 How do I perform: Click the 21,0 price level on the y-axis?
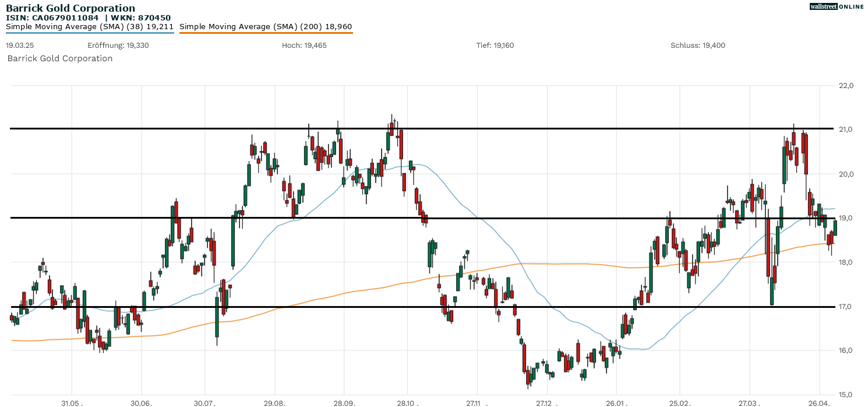coord(846,129)
